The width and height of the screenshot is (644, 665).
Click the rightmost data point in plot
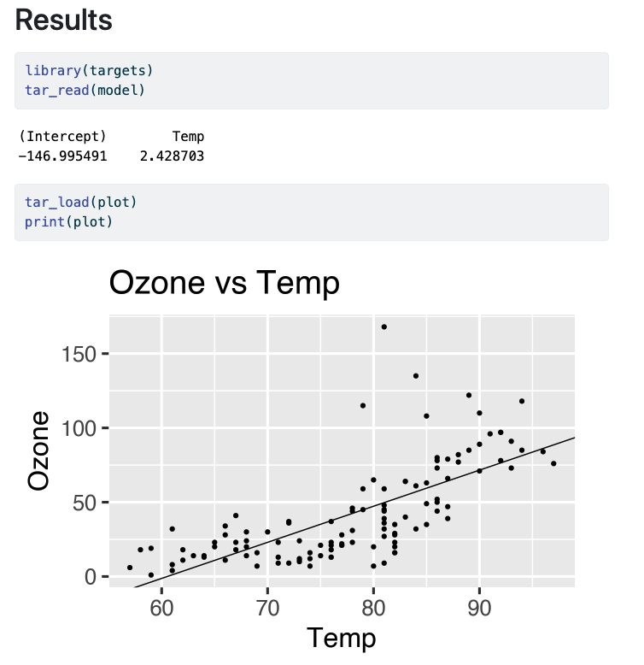coord(553,463)
